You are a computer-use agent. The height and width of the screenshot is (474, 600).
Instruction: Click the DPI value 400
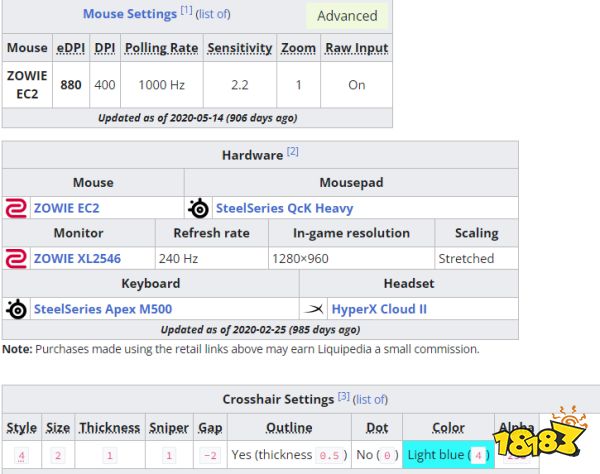click(x=105, y=85)
